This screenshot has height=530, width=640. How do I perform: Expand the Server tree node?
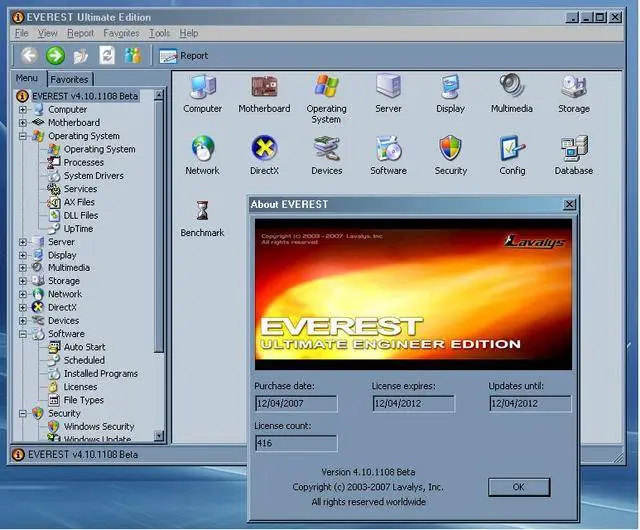tap(23, 242)
